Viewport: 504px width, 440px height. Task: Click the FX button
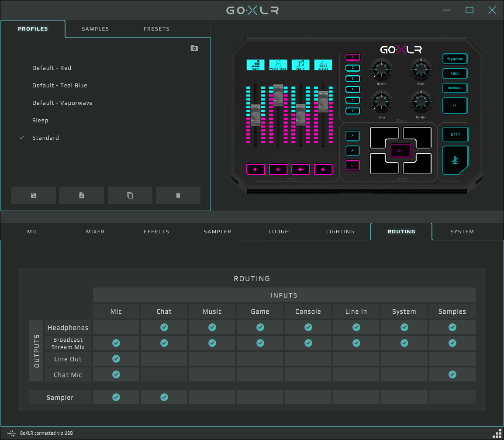[x=455, y=105]
